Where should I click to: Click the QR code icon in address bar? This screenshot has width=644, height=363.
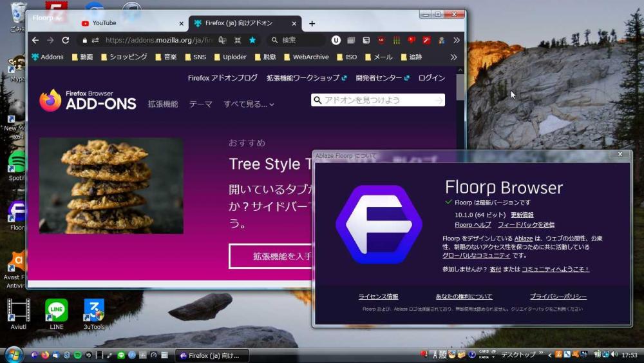pos(238,40)
